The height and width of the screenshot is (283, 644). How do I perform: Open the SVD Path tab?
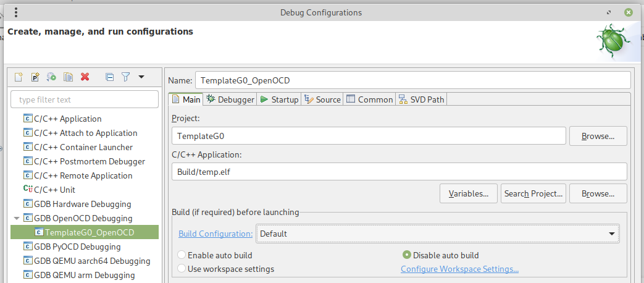[421, 99]
